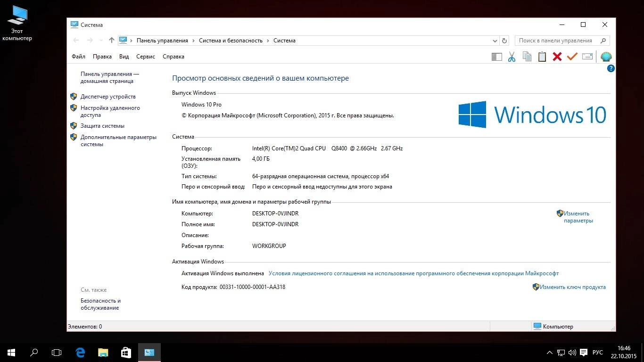Launch Microsoft Edge from the taskbar
The image size is (644, 362).
pyautogui.click(x=80, y=352)
